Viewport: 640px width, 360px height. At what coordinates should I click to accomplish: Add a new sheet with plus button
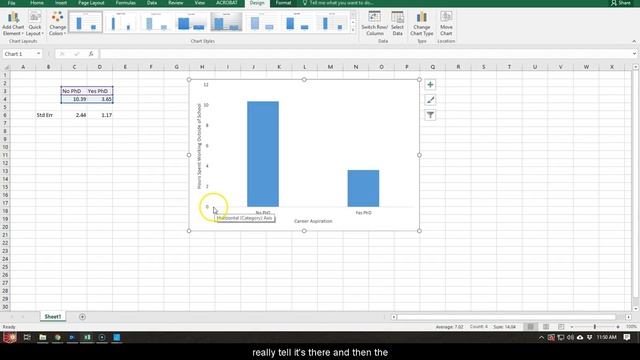(x=82, y=317)
